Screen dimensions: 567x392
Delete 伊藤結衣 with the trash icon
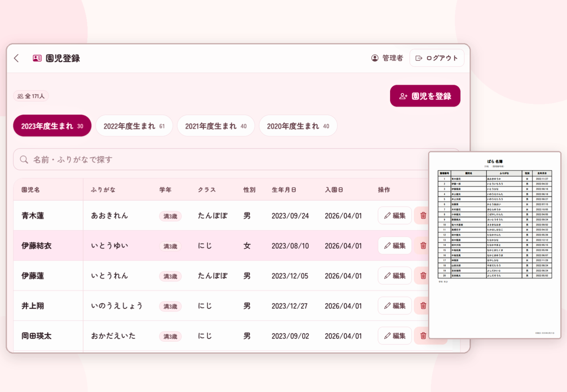point(423,245)
